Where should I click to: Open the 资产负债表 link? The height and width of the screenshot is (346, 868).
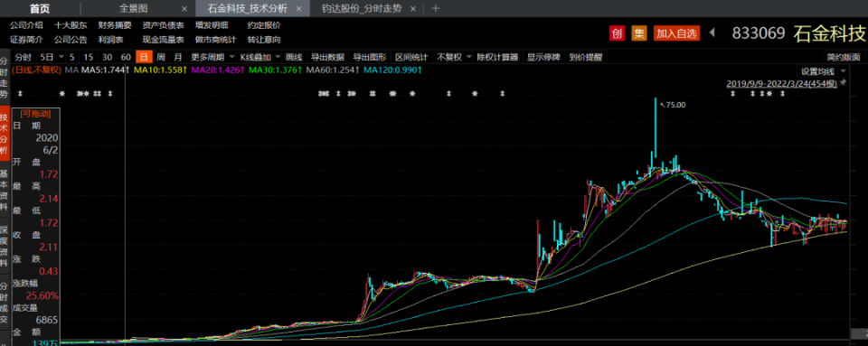click(x=164, y=25)
